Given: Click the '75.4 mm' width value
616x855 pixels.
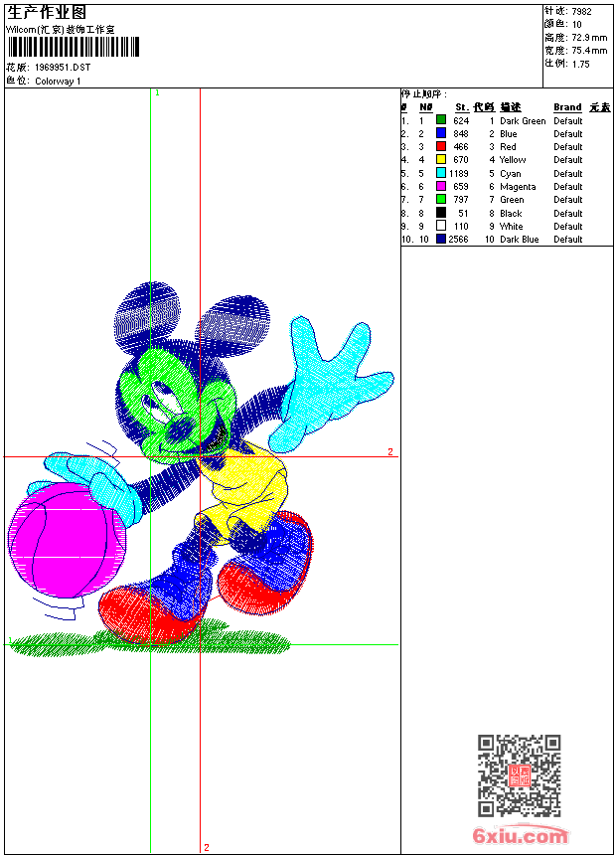Looking at the screenshot, I should click(x=589, y=51).
